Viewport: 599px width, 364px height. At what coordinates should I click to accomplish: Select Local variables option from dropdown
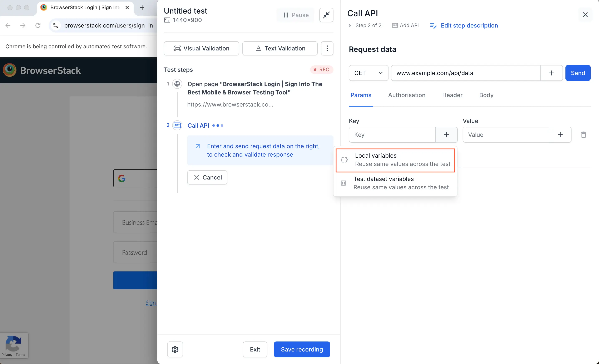click(395, 159)
